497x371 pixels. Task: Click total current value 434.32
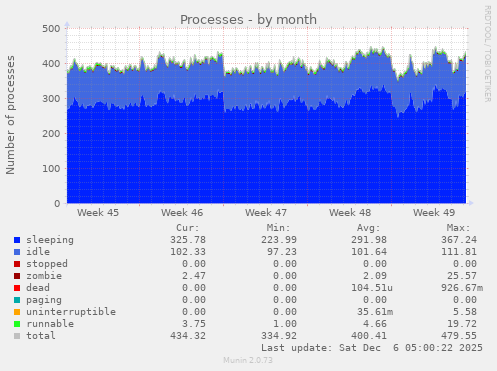188,336
